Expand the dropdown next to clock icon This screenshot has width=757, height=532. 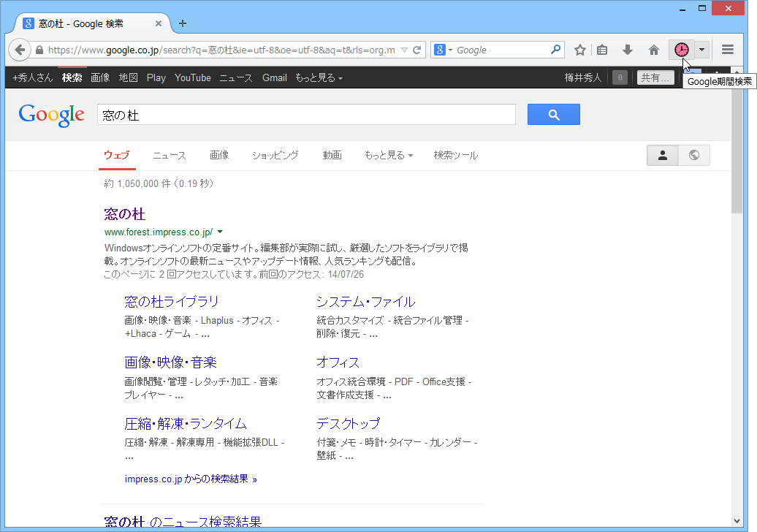702,50
